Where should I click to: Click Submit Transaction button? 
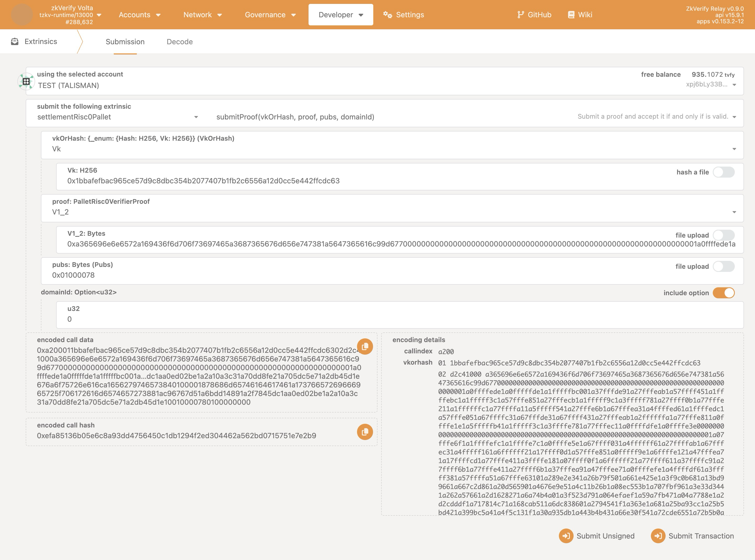click(x=692, y=536)
